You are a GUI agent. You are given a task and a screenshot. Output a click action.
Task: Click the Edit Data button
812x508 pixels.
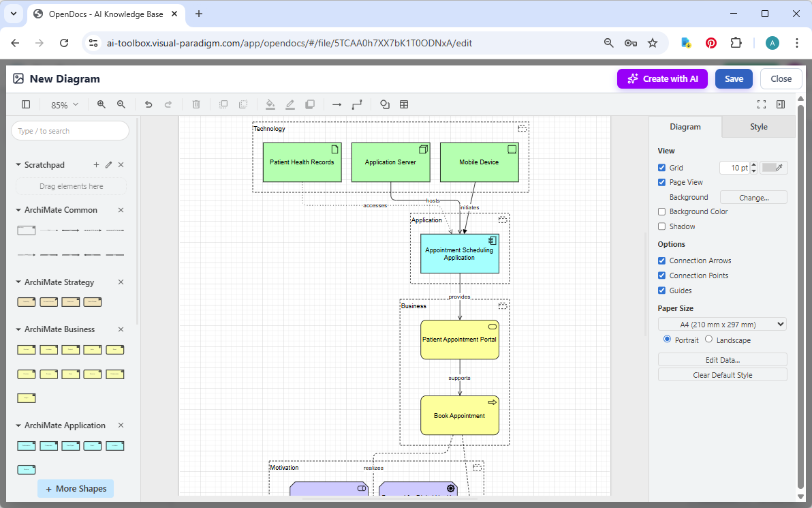pyautogui.click(x=722, y=359)
